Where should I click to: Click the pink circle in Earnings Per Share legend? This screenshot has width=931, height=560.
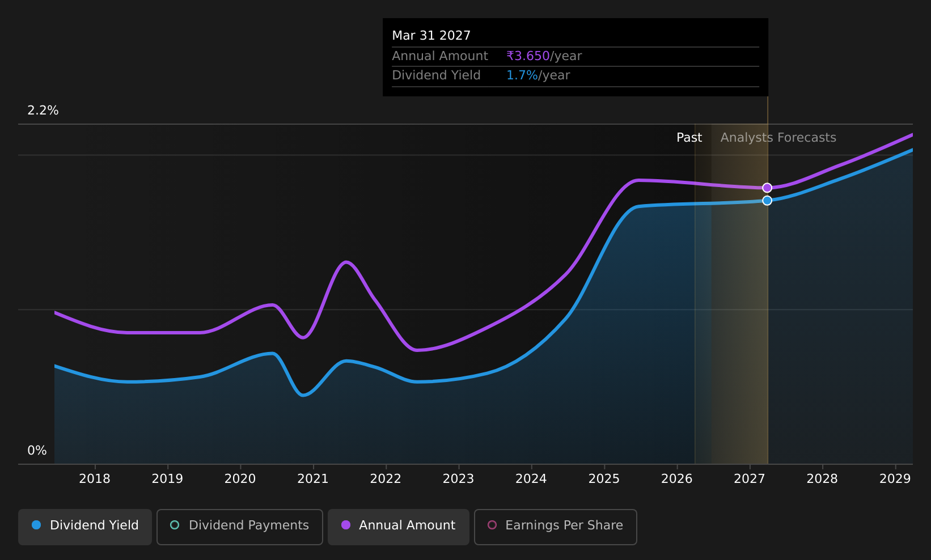tap(492, 525)
